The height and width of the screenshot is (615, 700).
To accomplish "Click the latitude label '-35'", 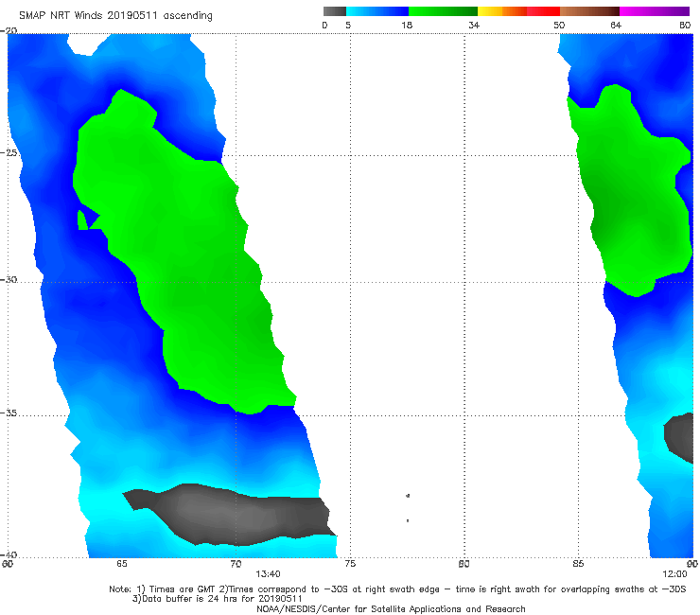I will coord(9,413).
